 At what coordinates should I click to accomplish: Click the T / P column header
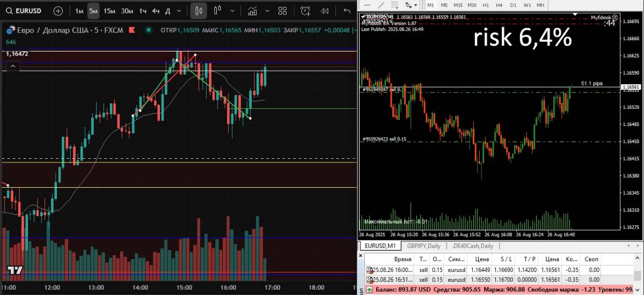(530, 259)
